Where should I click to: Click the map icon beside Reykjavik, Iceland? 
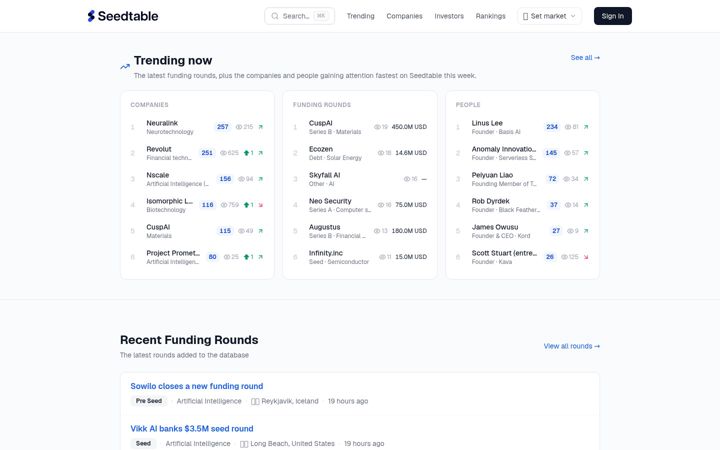click(x=255, y=401)
